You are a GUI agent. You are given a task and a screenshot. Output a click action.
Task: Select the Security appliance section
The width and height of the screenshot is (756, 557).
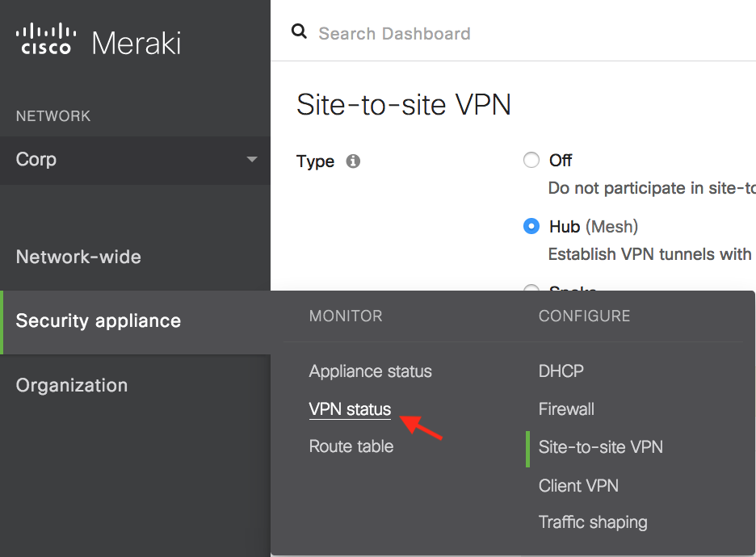coord(99,320)
